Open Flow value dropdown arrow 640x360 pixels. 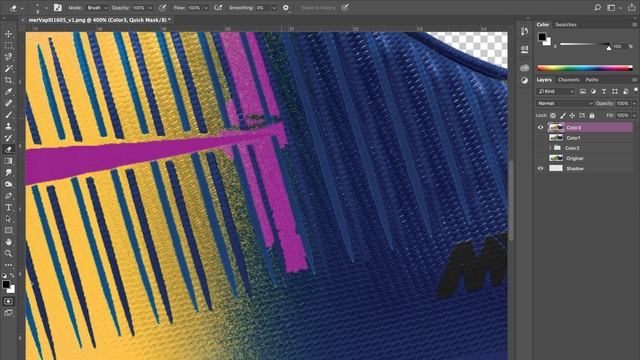pyautogui.click(x=206, y=8)
